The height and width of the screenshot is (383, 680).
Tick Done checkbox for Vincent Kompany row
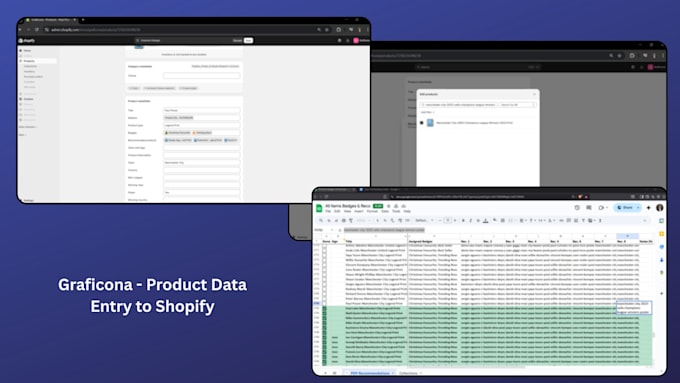pyautogui.click(x=324, y=265)
